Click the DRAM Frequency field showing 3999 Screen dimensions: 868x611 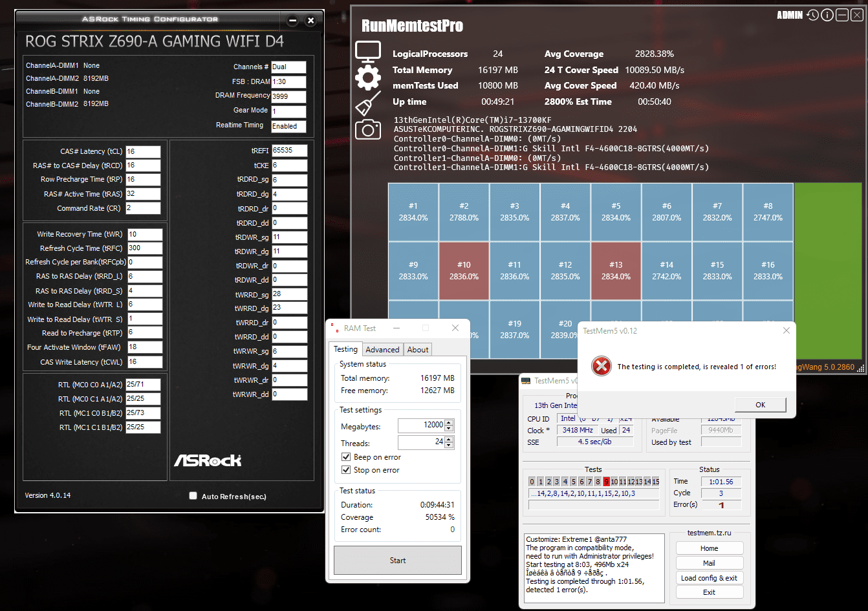[x=288, y=96]
